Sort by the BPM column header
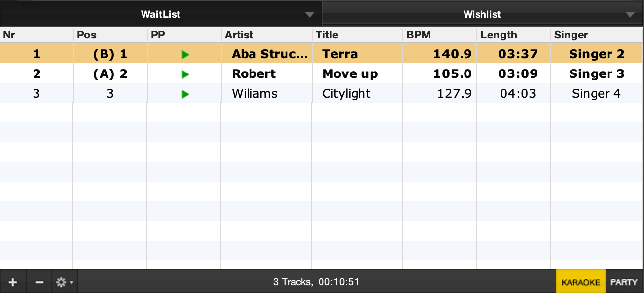This screenshot has width=644, height=293. pos(419,35)
